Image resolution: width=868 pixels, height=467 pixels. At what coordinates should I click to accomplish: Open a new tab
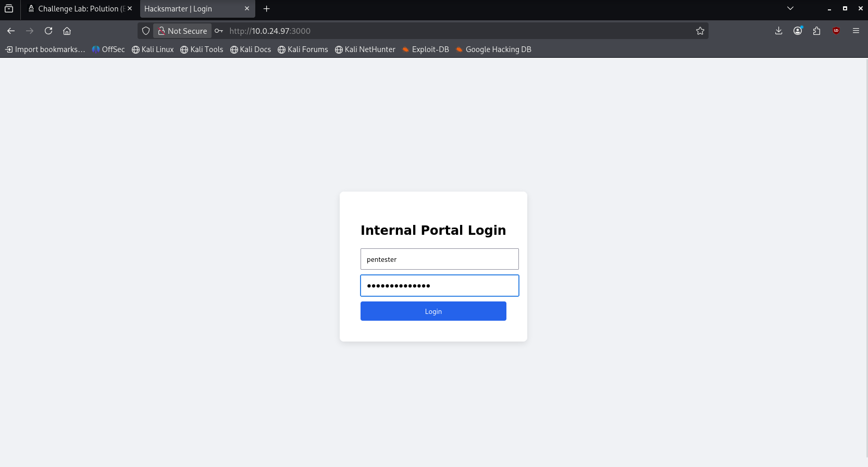coord(266,8)
